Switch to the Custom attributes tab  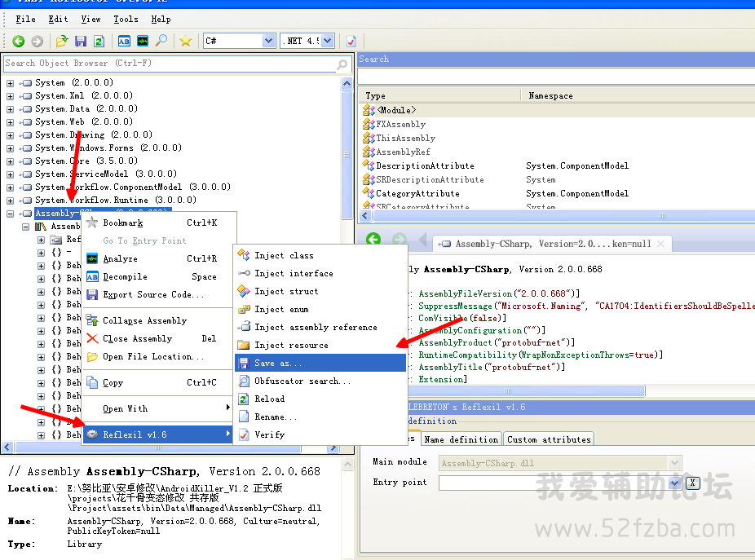(x=549, y=439)
